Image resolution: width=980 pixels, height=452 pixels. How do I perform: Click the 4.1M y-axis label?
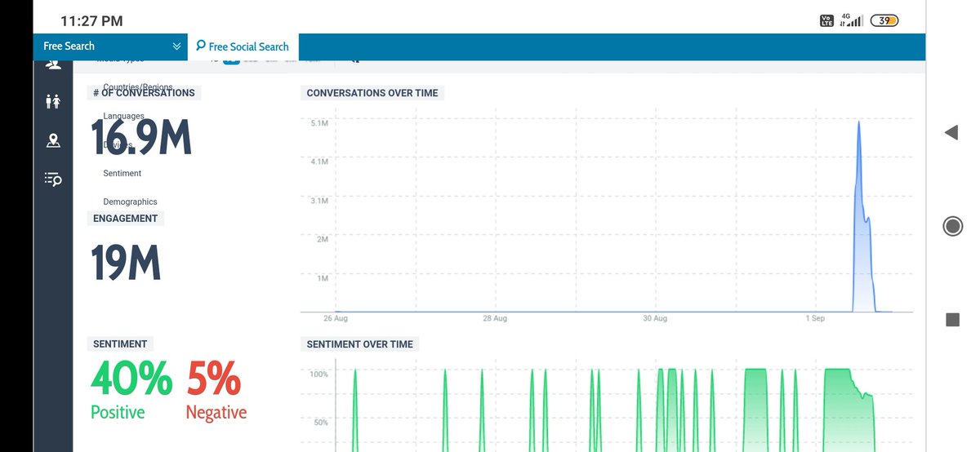pos(319,162)
